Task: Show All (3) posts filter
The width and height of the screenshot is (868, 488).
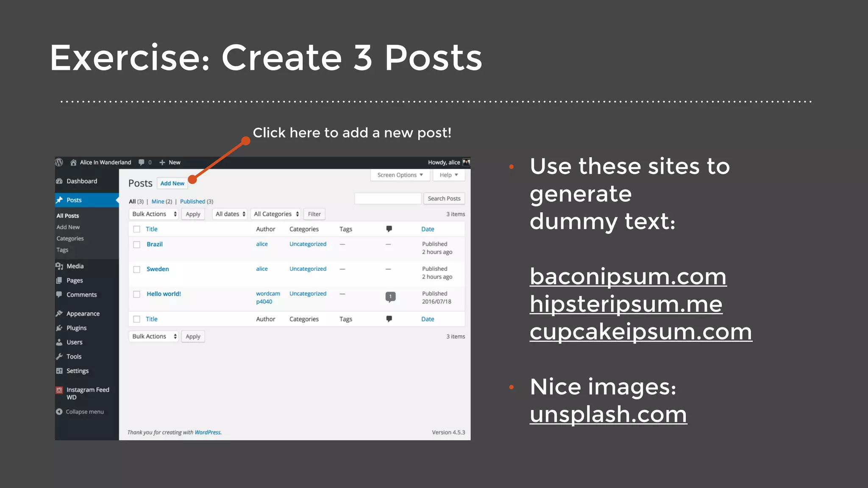Action: (x=136, y=201)
